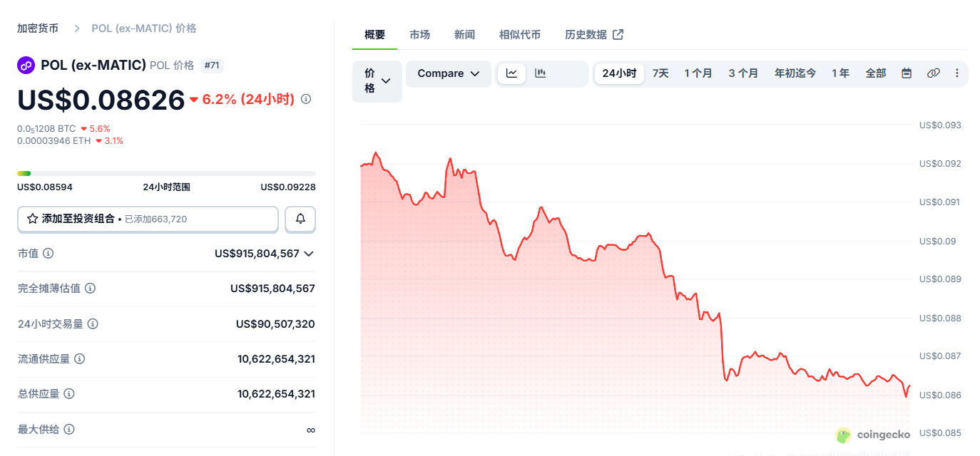
Task: Click the 0.0₅1208 BTC value
Action: pyautogui.click(x=46, y=129)
